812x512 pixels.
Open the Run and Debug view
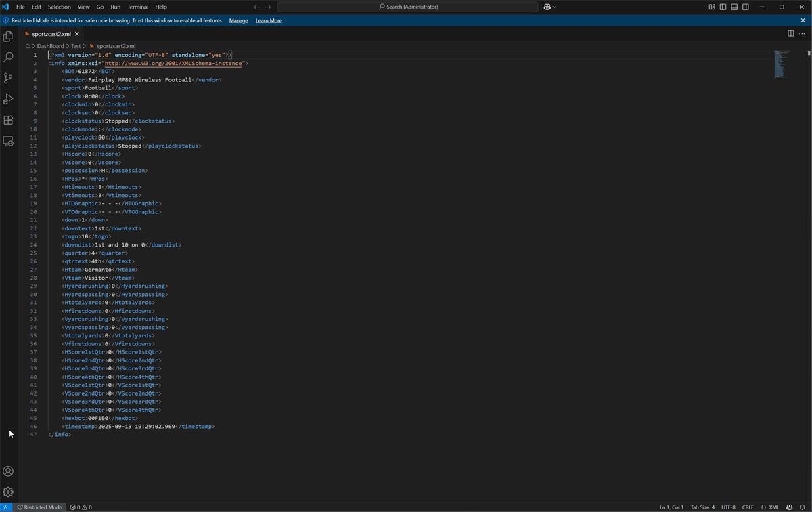pos(8,99)
